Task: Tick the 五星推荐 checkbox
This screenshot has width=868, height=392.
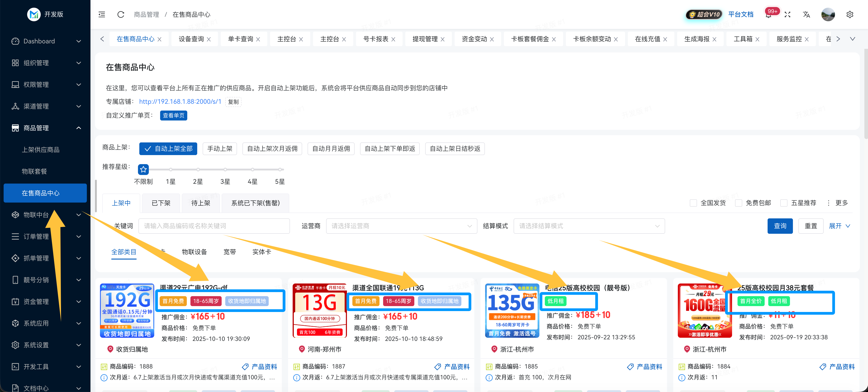Action: click(x=784, y=203)
